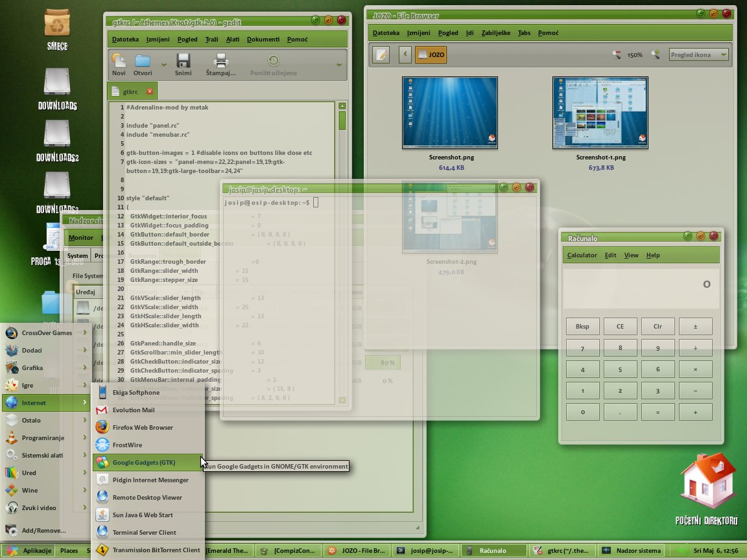This screenshot has height=560, width=747.
Task: Expand the CrossOver Games submenu
Action: coord(46,333)
